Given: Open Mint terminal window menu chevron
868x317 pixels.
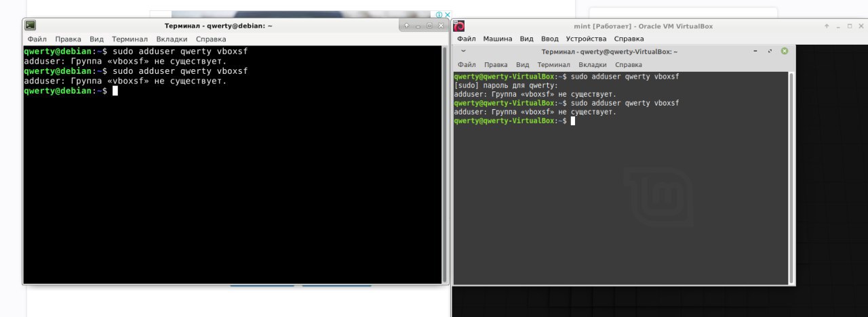Looking at the screenshot, I should tap(463, 51).
